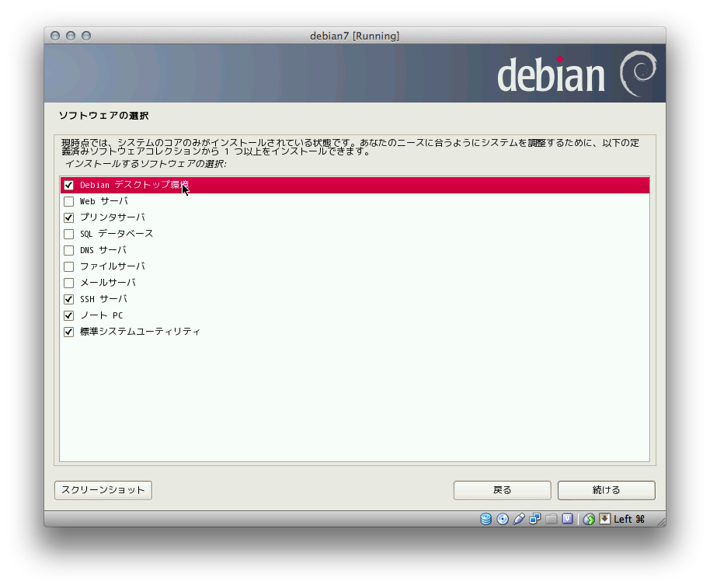Open the USB devices status icon
710x588 pixels.
(519, 519)
